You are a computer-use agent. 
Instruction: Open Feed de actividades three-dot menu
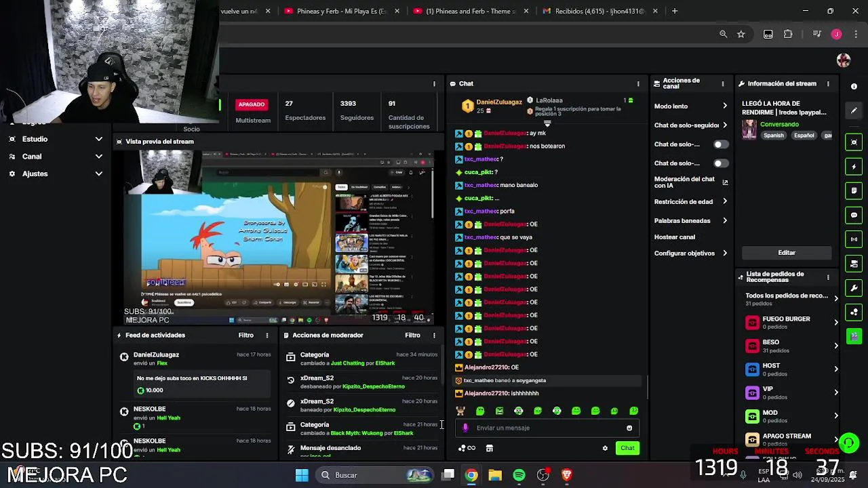pos(267,335)
